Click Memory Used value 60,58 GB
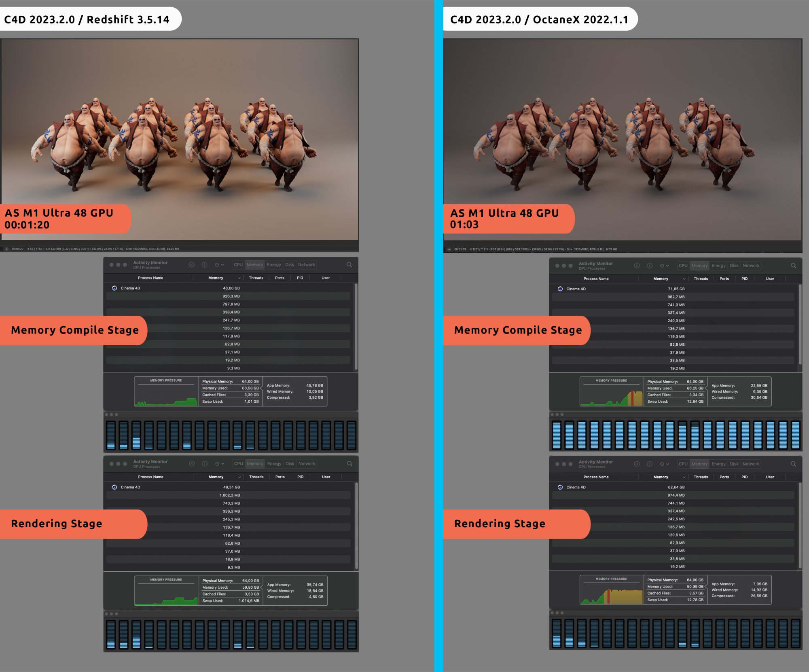This screenshot has width=809, height=672. [250, 388]
